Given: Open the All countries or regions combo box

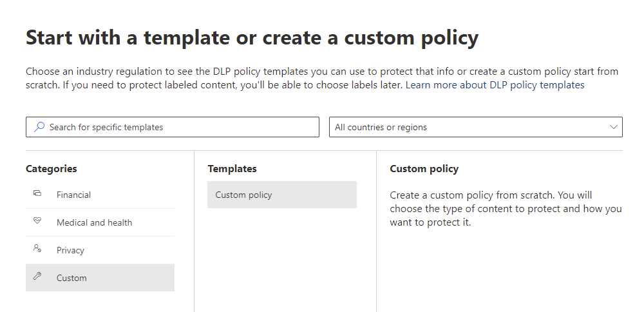Looking at the screenshot, I should [475, 127].
